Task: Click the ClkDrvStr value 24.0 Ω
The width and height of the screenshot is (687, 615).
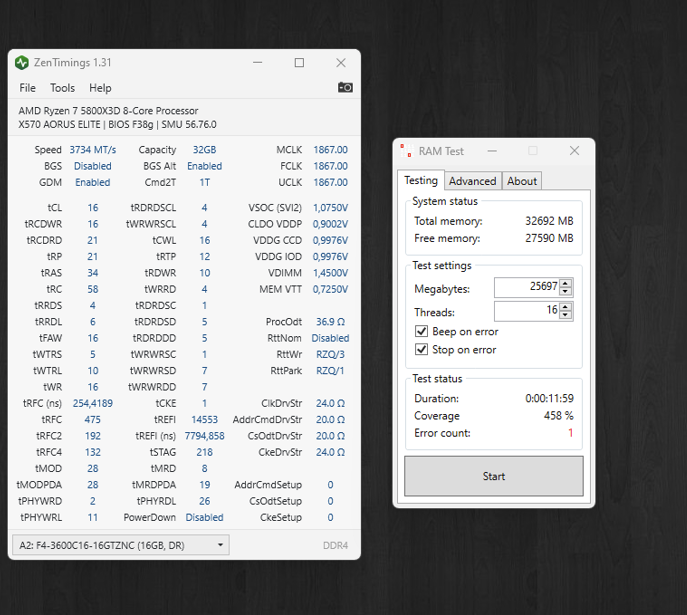Action: coord(330,403)
